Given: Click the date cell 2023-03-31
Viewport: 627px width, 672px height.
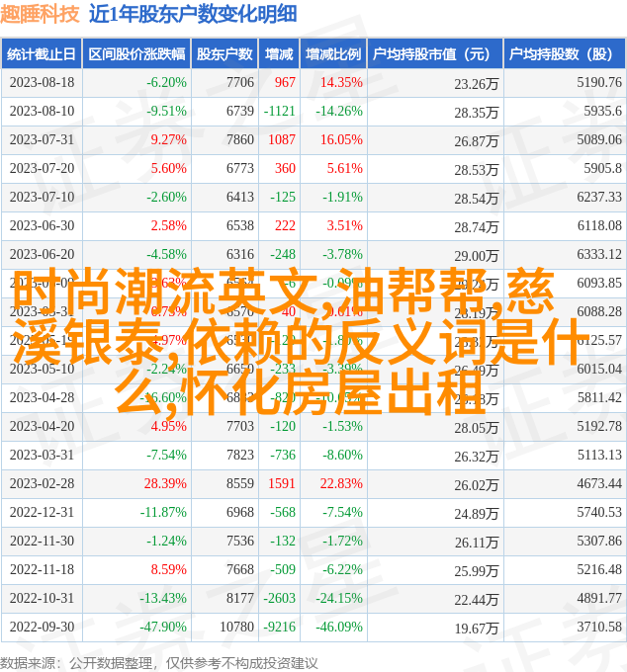Looking at the screenshot, I should pyautogui.click(x=42, y=456).
